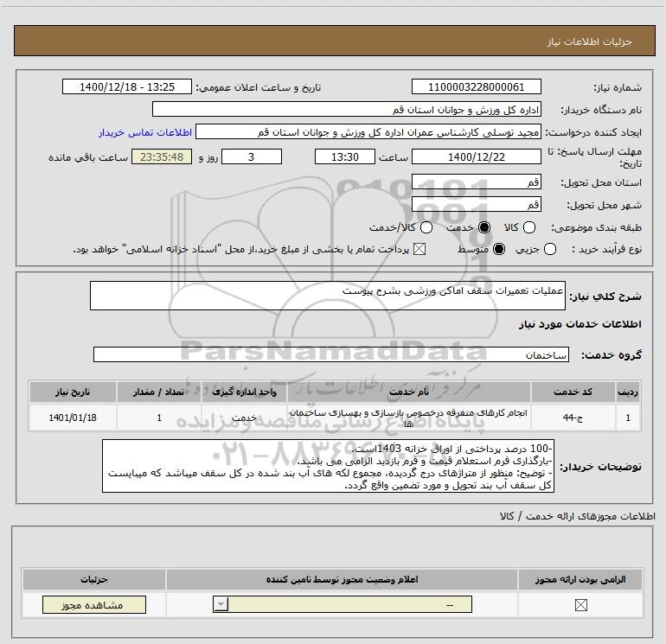
Task: Click the general need description textbox
Action: click(x=328, y=296)
